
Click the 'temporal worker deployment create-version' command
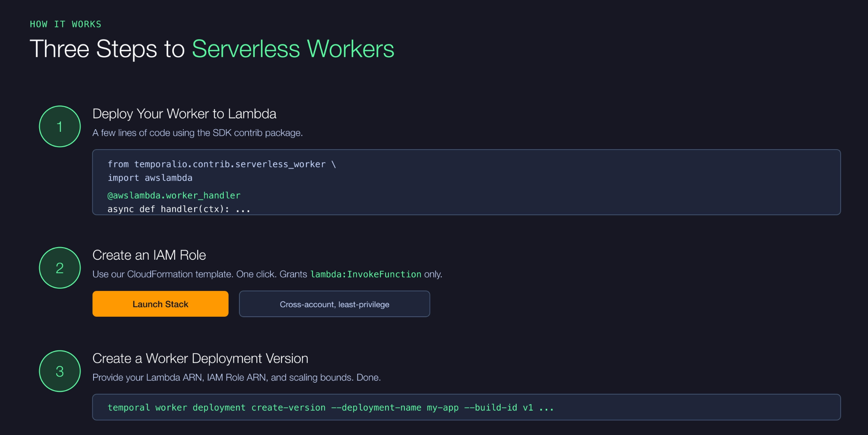pos(330,408)
